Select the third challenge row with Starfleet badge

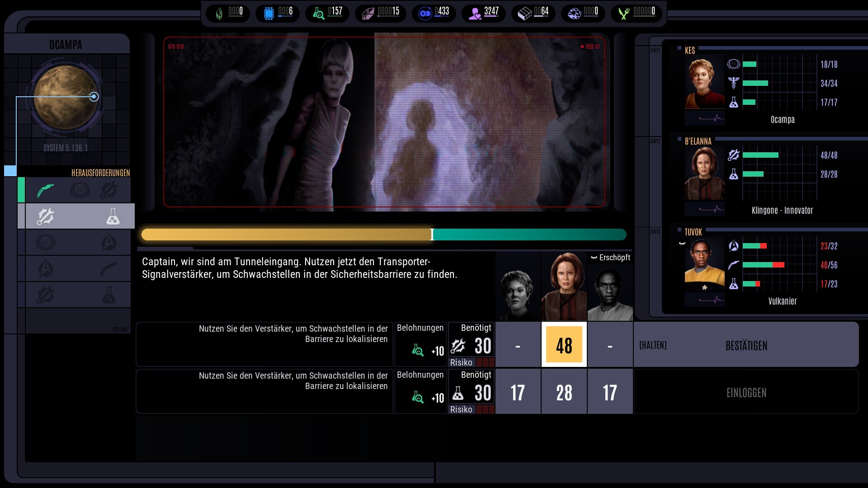coord(75,243)
